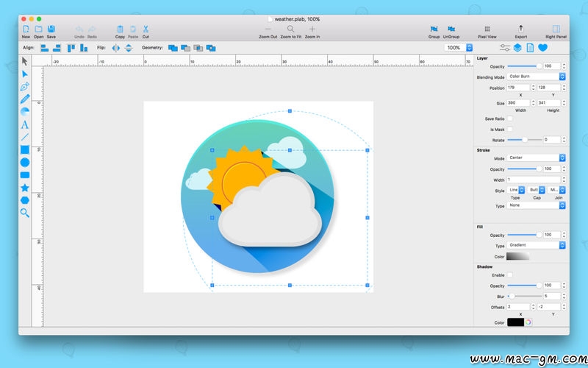Click the New document icon
The height and width of the screenshot is (368, 588).
tap(26, 29)
